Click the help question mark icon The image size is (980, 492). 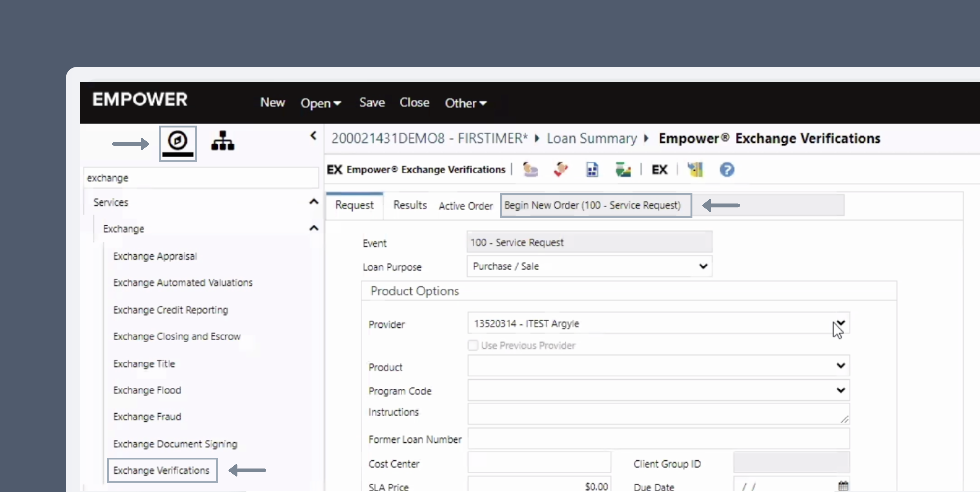click(726, 169)
